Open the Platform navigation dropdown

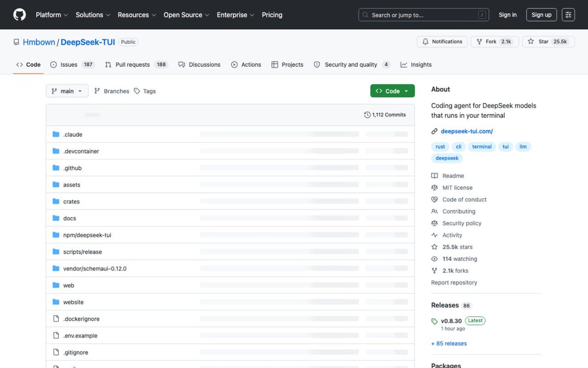52,15
